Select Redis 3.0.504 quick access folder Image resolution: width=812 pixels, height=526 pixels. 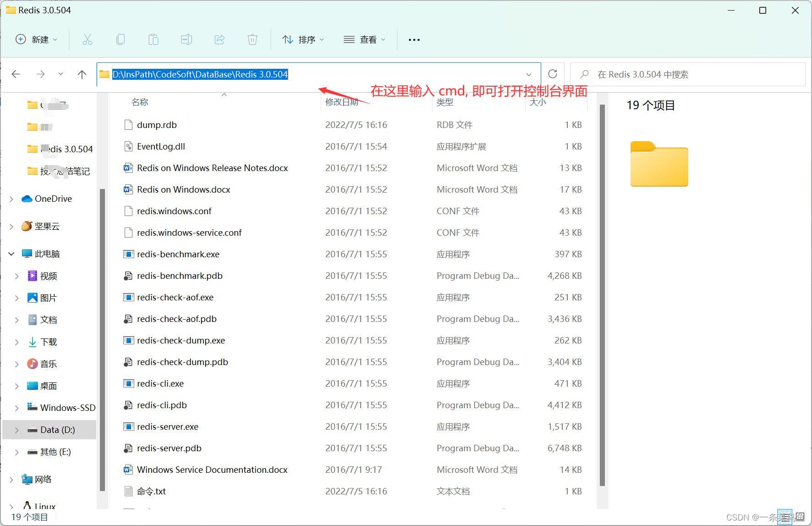60,149
